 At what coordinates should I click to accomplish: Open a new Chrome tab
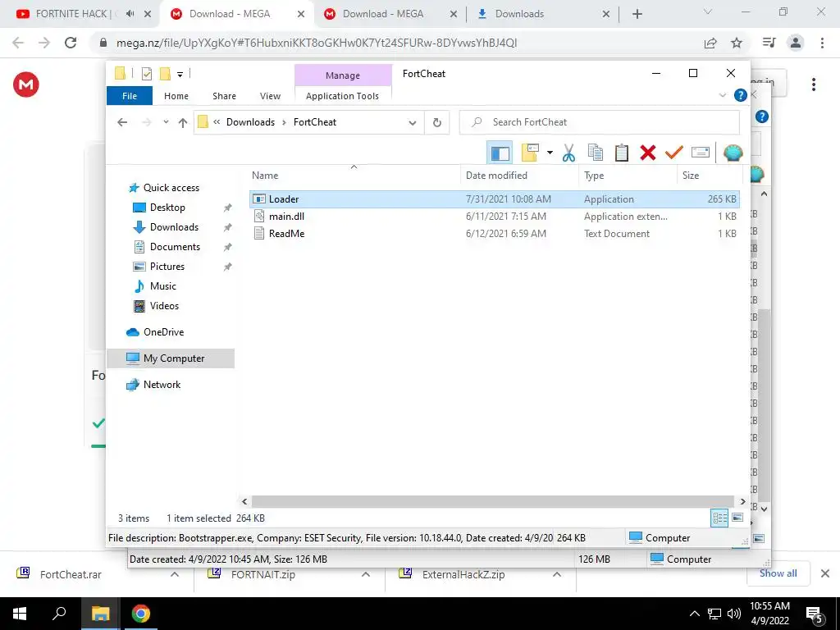tap(637, 14)
